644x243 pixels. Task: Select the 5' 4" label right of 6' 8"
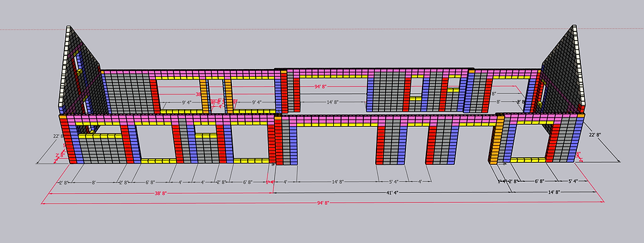pos(574,181)
